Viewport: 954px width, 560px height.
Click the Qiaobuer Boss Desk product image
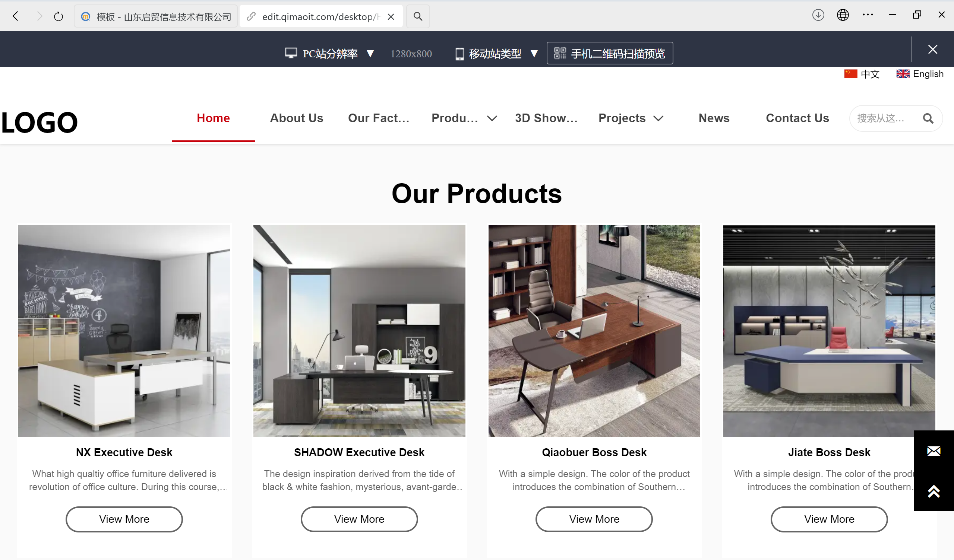[594, 331]
